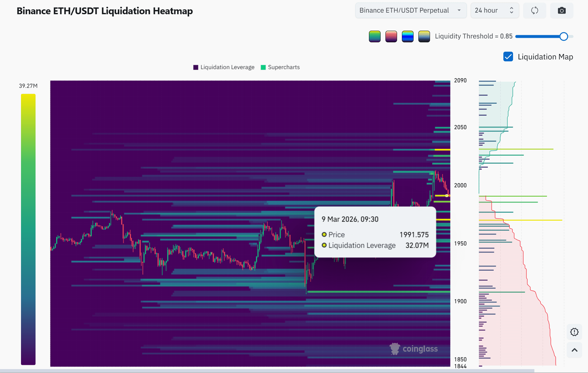
Task: Capture the chart with the camera icon
Action: click(562, 10)
